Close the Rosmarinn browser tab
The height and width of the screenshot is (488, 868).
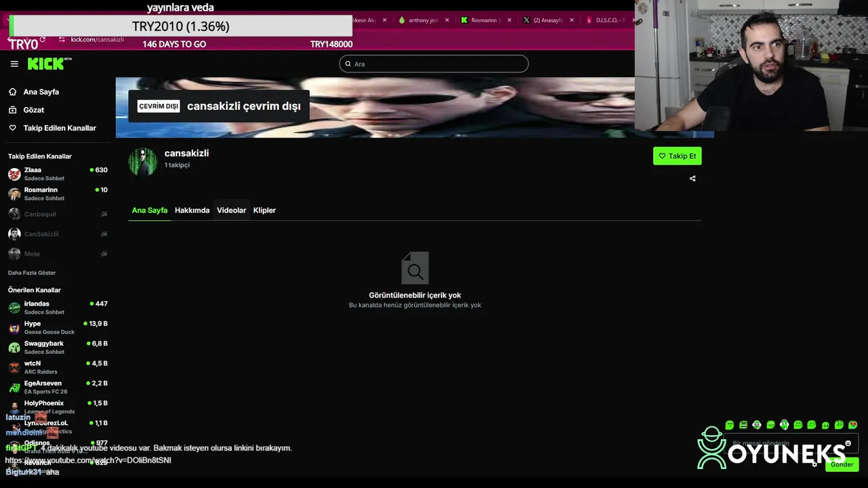[509, 20]
